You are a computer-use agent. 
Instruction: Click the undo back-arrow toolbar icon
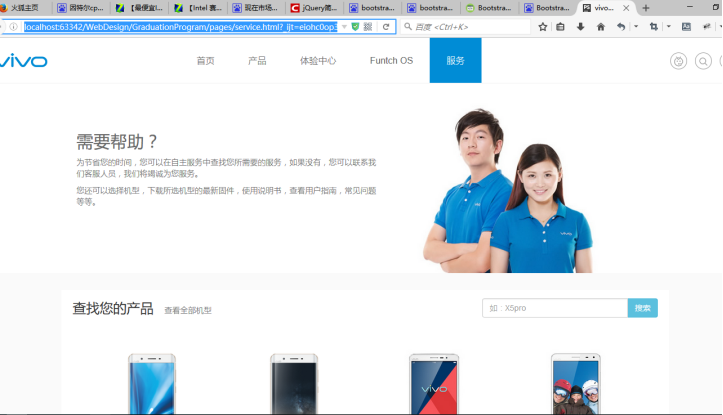click(621, 27)
